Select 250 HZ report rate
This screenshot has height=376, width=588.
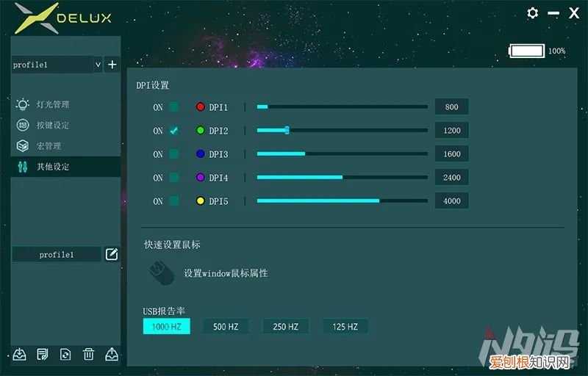[x=285, y=326]
